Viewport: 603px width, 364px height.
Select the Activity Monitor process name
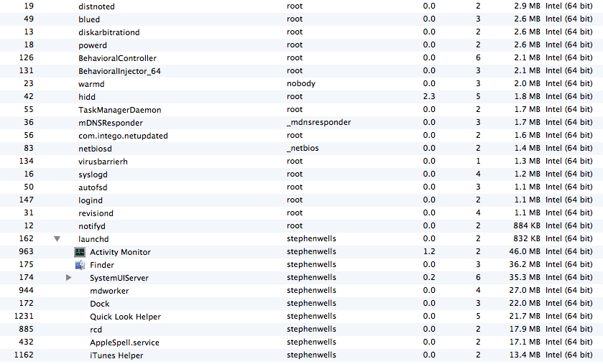[120, 252]
